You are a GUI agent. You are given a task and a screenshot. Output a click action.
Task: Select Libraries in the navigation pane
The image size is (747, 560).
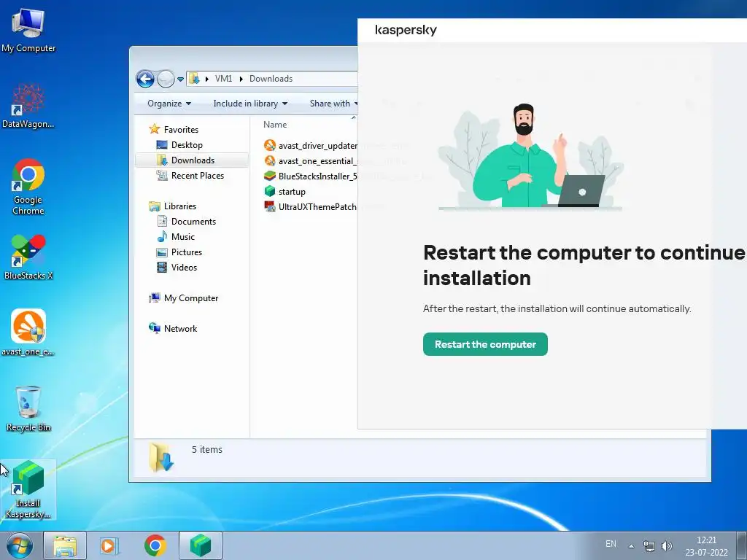click(x=180, y=206)
